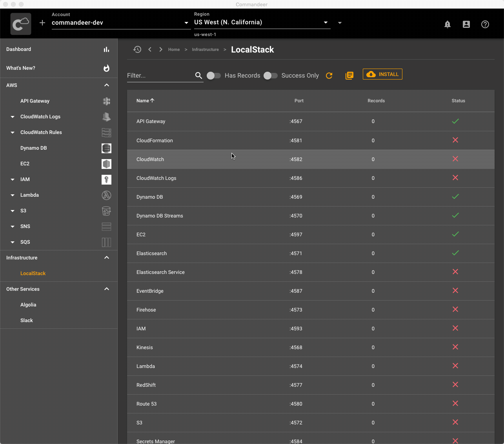Viewport: 504px width, 444px height.
Task: Go to Infrastructure breadcrumb
Action: [205, 50]
